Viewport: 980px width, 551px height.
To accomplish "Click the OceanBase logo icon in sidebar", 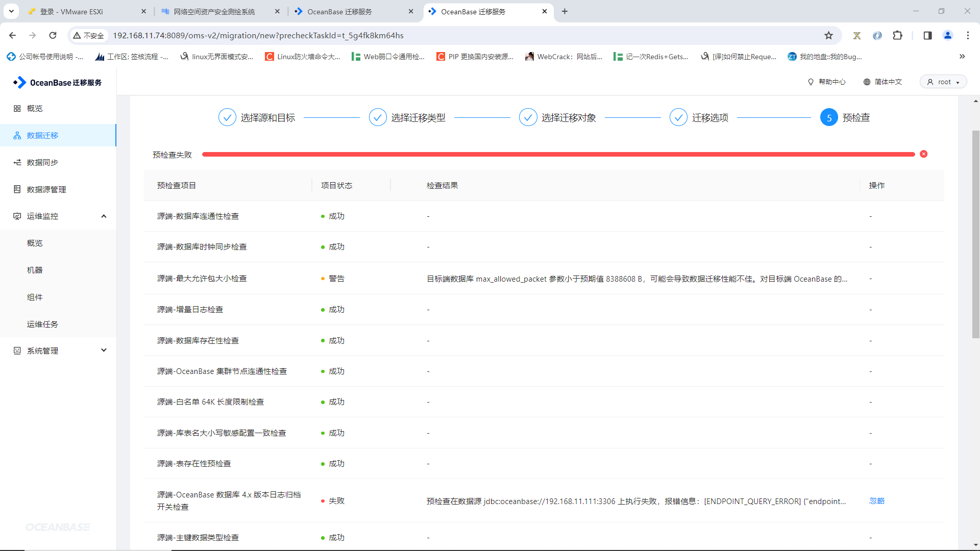I will click(x=19, y=83).
